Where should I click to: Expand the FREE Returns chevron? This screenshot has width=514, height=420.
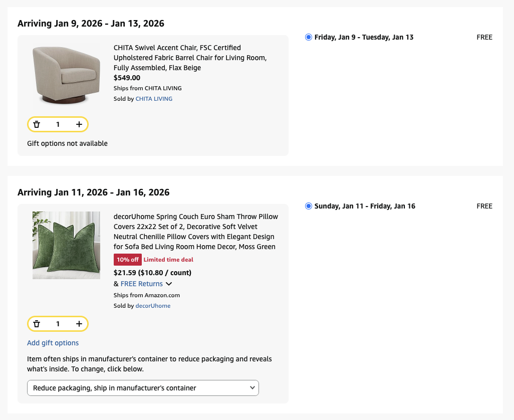(169, 284)
